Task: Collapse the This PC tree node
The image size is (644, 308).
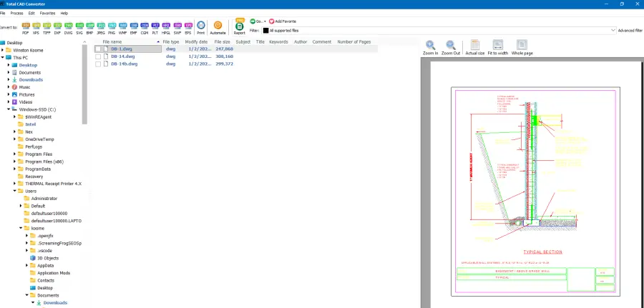Action: 2,58
